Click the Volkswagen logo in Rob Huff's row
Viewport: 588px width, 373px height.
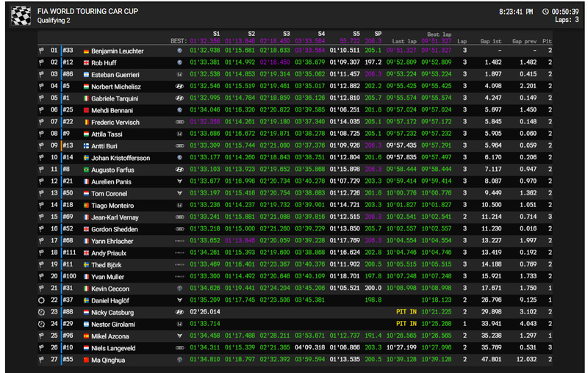179,62
